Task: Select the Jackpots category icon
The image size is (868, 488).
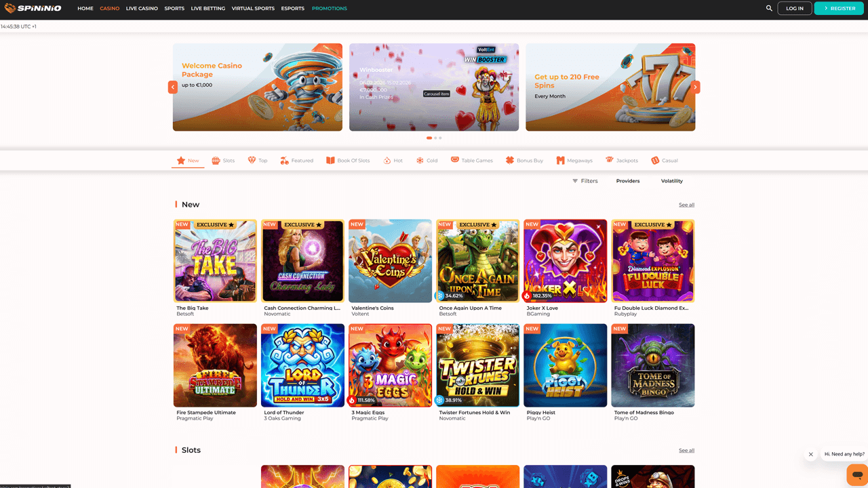Action: pos(610,160)
